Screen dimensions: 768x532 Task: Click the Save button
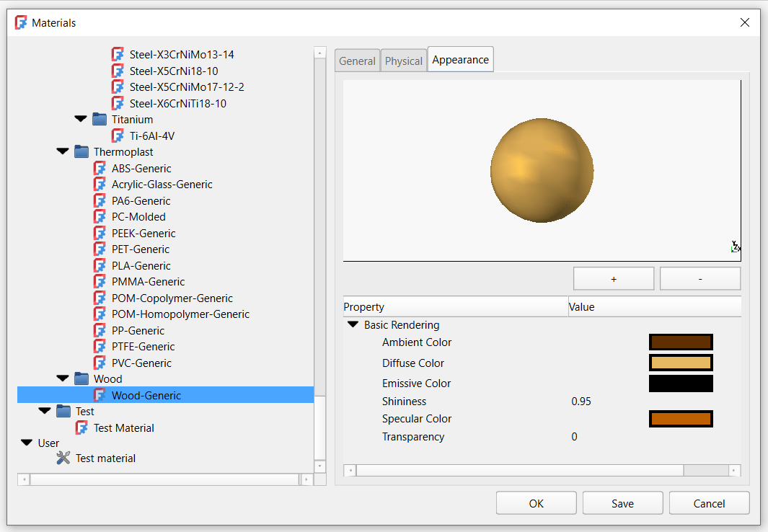click(x=622, y=502)
